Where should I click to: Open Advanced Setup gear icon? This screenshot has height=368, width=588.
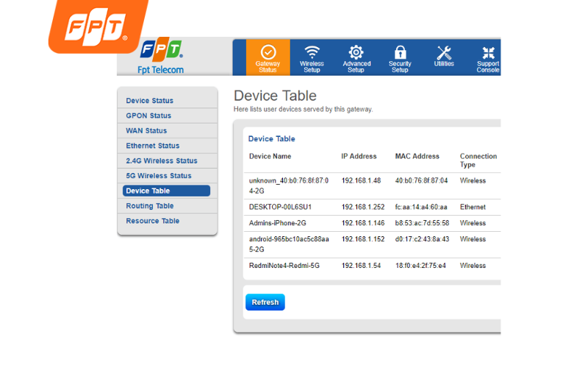[x=356, y=52]
